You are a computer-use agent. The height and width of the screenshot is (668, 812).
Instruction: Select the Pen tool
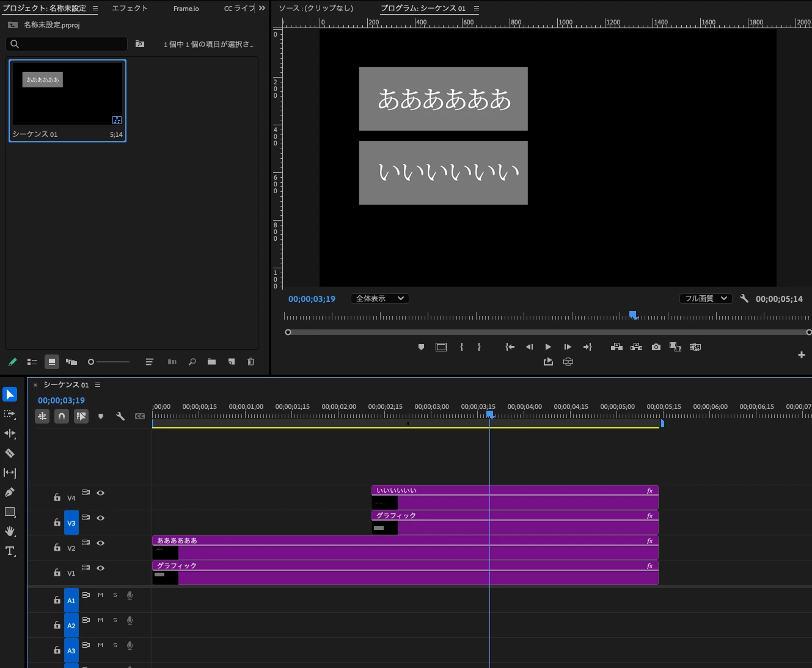[10, 492]
